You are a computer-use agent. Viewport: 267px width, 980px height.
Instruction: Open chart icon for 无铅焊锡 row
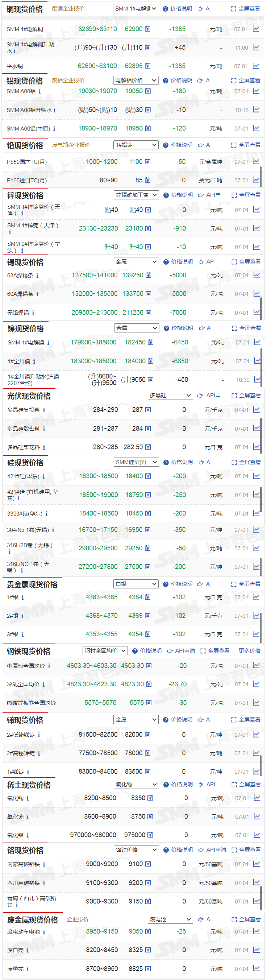click(x=257, y=312)
